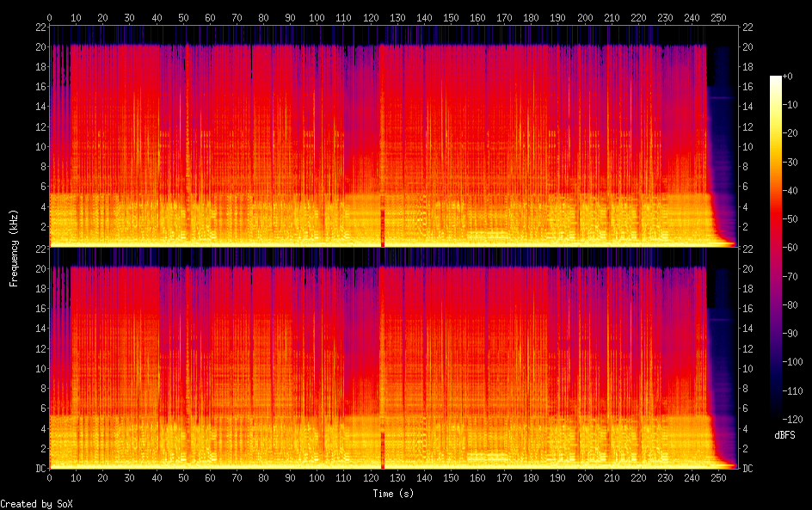The width and height of the screenshot is (812, 510).
Task: Click the "Frequency (kHz)" axis label
Action: click(x=14, y=248)
